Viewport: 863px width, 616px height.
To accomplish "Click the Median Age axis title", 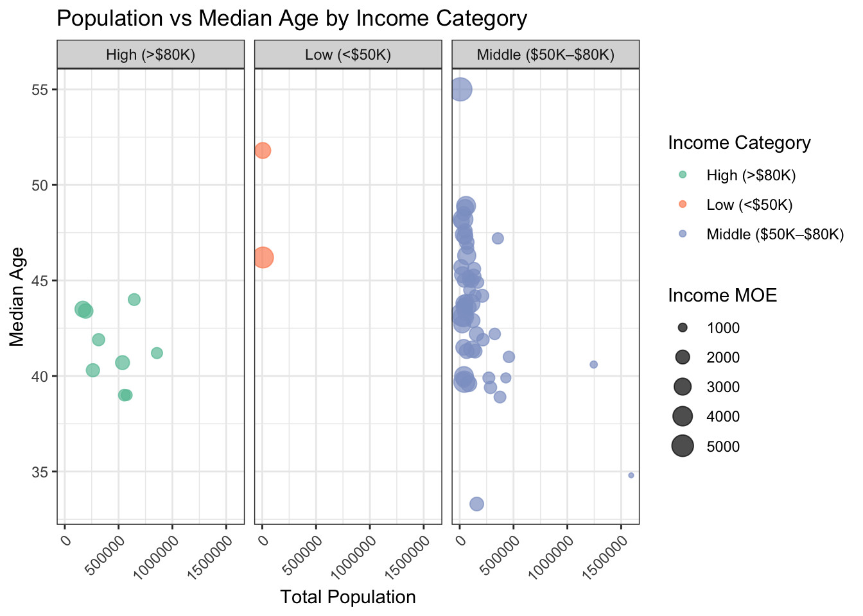I will pyautogui.click(x=17, y=296).
